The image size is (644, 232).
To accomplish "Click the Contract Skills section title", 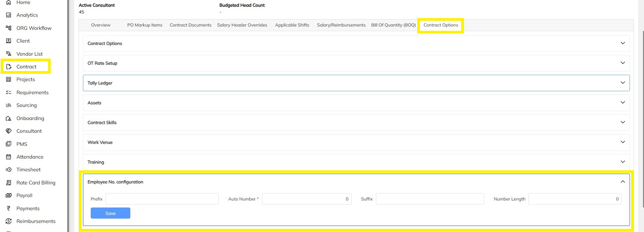I will (102, 123).
